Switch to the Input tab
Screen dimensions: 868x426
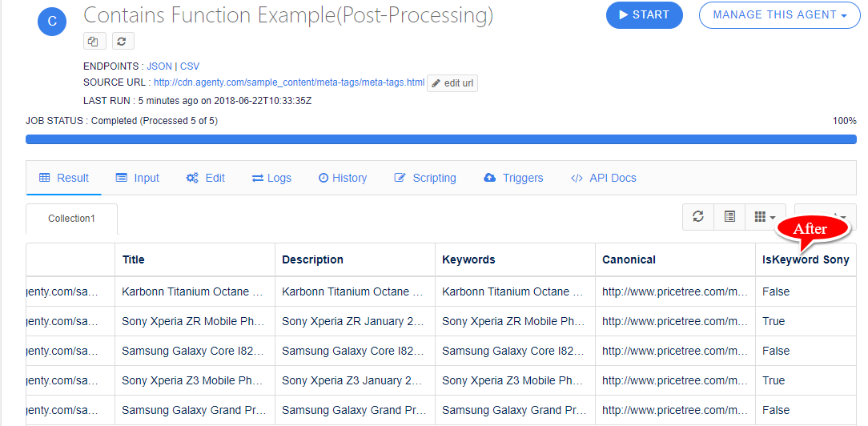137,178
